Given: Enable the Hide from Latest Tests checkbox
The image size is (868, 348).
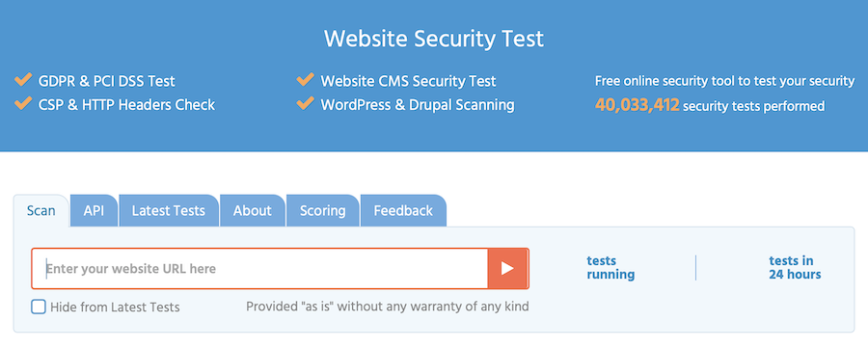Looking at the screenshot, I should pos(39,307).
